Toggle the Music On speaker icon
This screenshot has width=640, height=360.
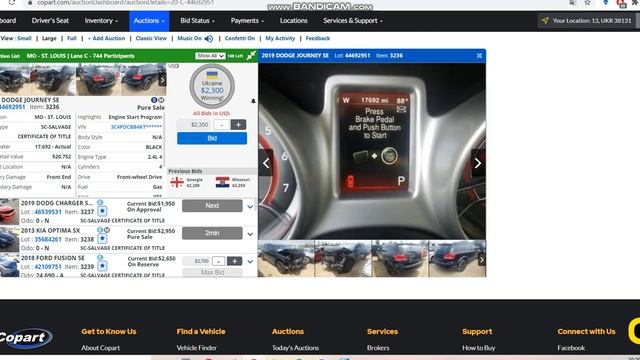(x=209, y=39)
